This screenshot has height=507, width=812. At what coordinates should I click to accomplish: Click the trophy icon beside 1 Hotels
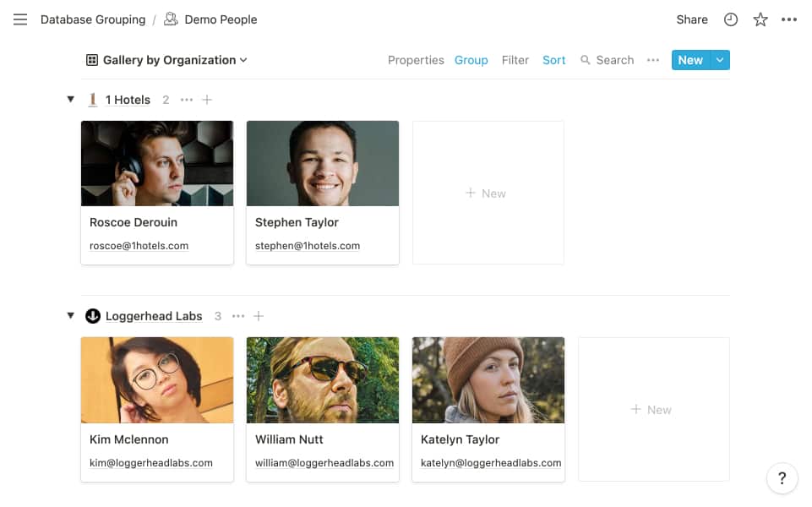coord(92,99)
